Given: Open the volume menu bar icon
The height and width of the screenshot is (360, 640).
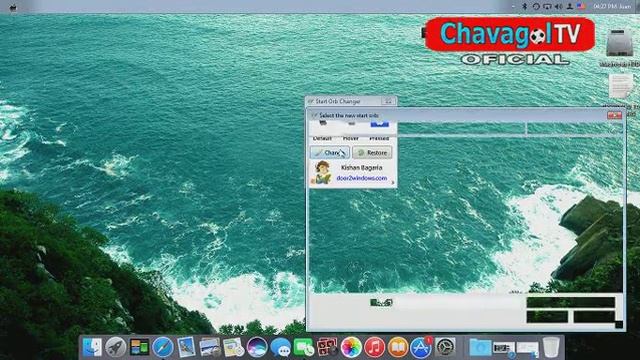Looking at the screenshot, I should (558, 6).
